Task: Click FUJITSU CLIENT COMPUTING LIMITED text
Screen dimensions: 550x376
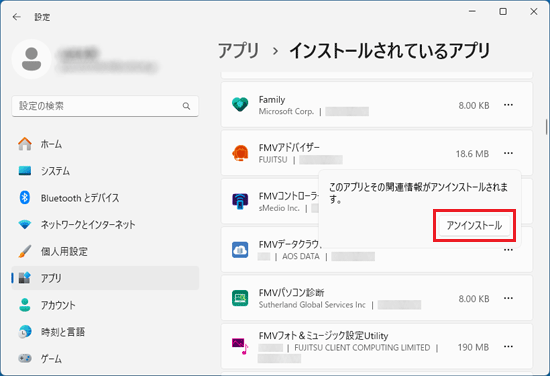Action: (x=362, y=348)
